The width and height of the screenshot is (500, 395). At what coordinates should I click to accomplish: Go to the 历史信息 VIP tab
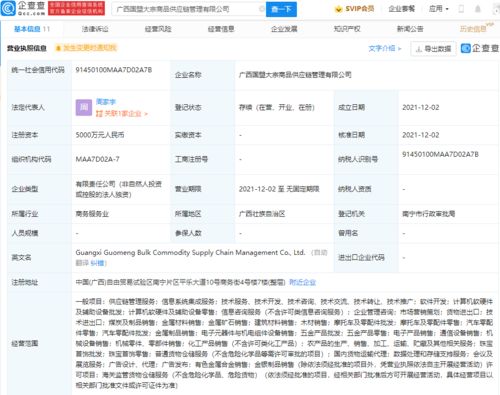(476, 28)
